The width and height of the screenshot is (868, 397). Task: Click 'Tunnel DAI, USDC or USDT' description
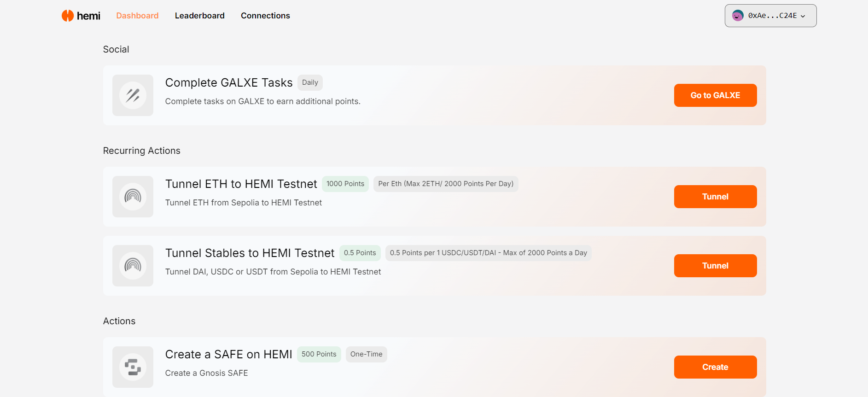click(273, 272)
